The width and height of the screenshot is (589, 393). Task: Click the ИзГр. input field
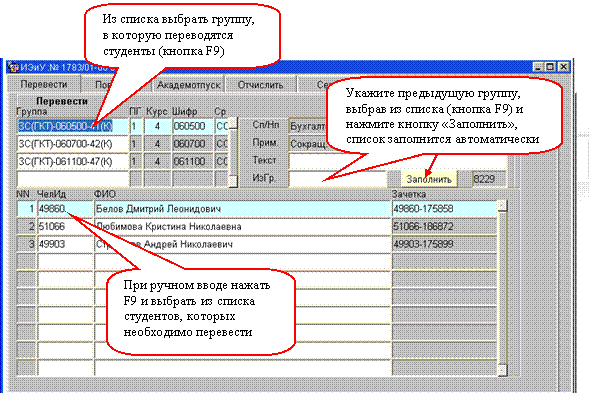point(337,179)
